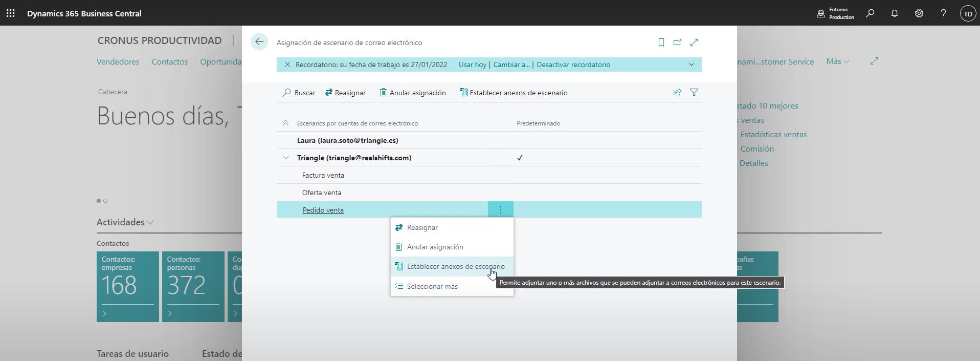Open the app launcher grid
The width and height of the screenshot is (980, 361).
click(10, 13)
